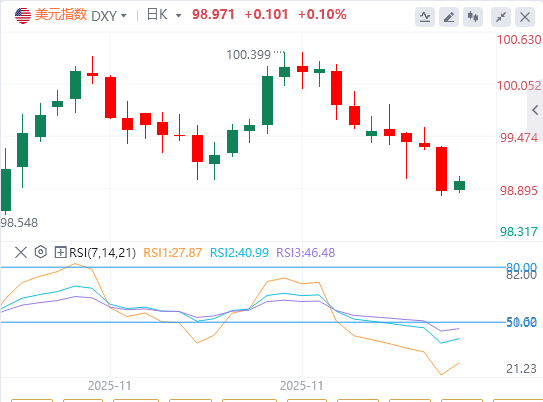
Task: Click the 100.399 high price marker
Action: [x=248, y=55]
